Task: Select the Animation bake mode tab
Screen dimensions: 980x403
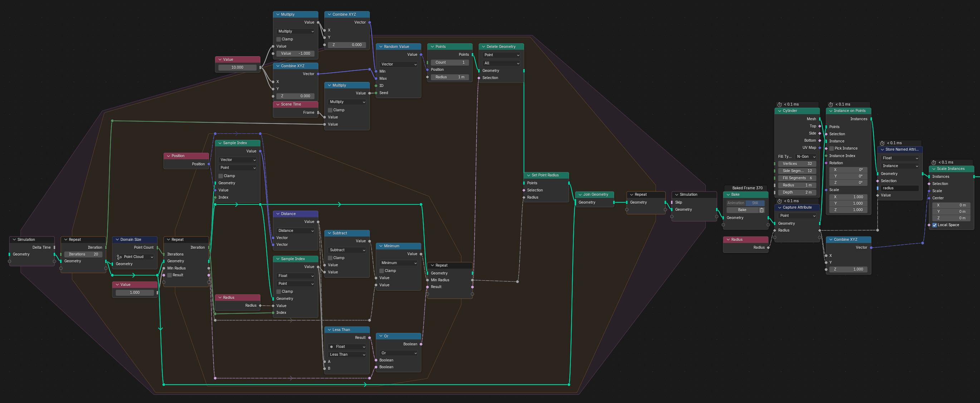Action: click(x=736, y=203)
